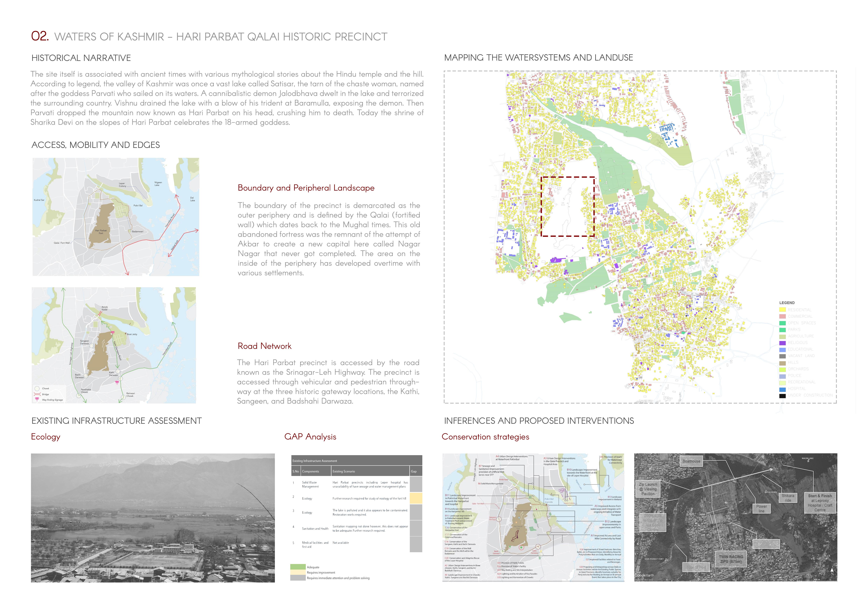This screenshot has width=868, height=614.
Task: Click the yellow gap cell for Ecology row
Action: (416, 498)
